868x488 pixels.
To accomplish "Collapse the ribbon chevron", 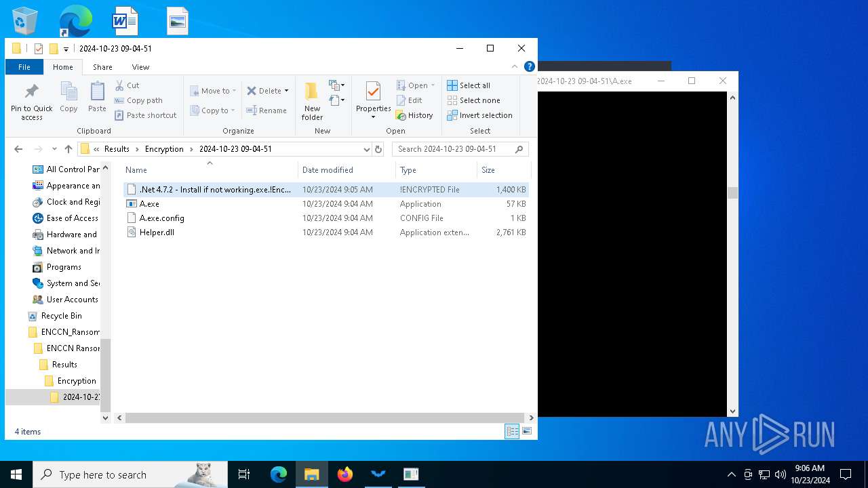I will (515, 66).
